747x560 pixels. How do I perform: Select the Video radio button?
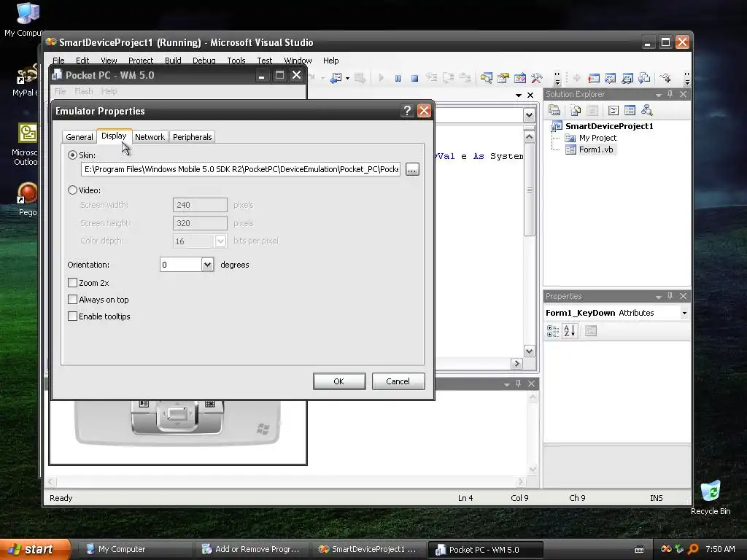tap(72, 190)
